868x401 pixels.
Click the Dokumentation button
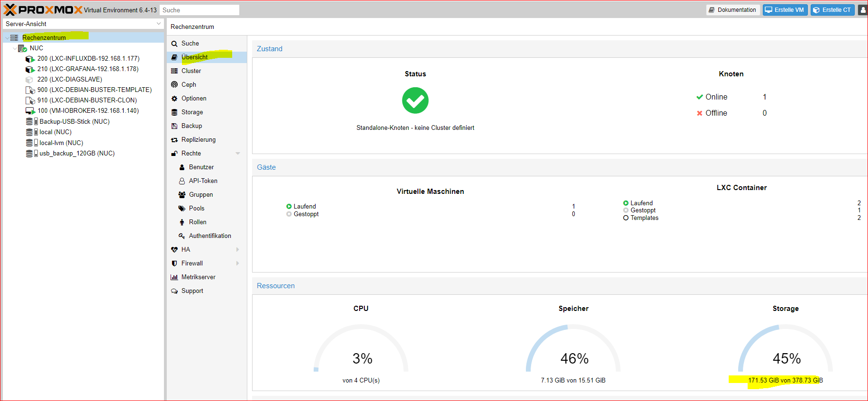tap(733, 10)
